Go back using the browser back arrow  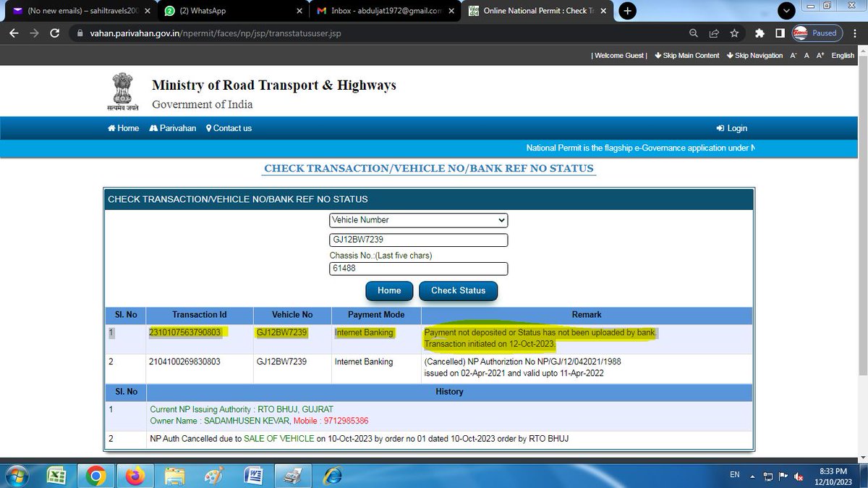tap(14, 33)
